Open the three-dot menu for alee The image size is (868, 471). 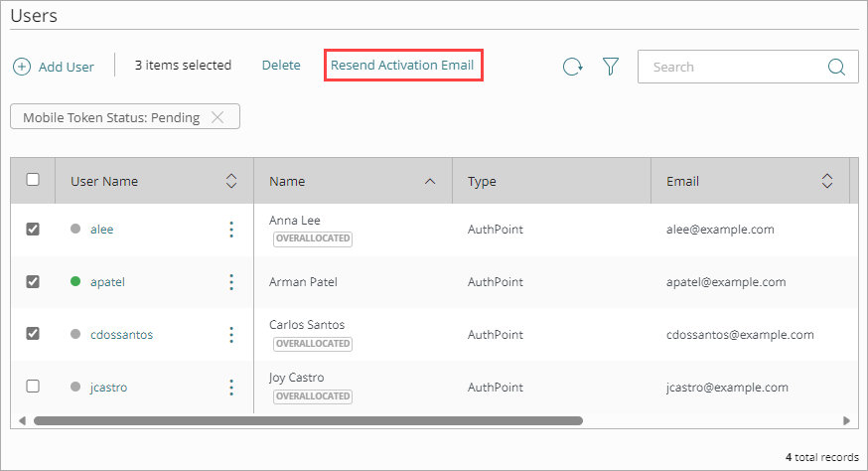coord(231,230)
